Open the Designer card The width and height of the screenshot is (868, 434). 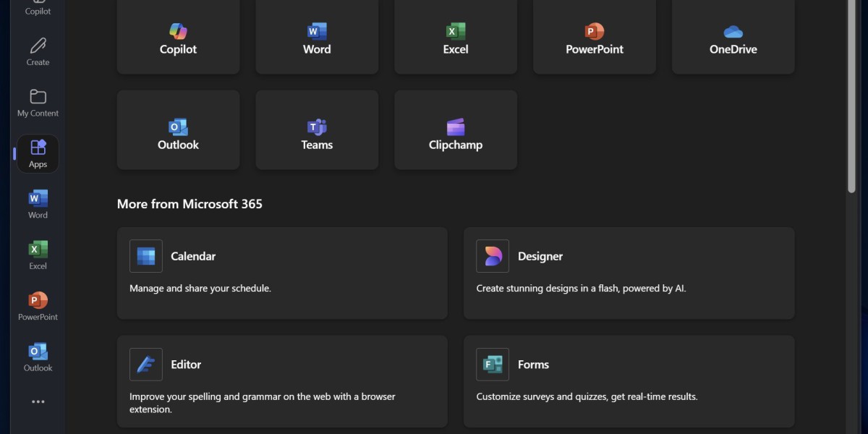tap(629, 273)
